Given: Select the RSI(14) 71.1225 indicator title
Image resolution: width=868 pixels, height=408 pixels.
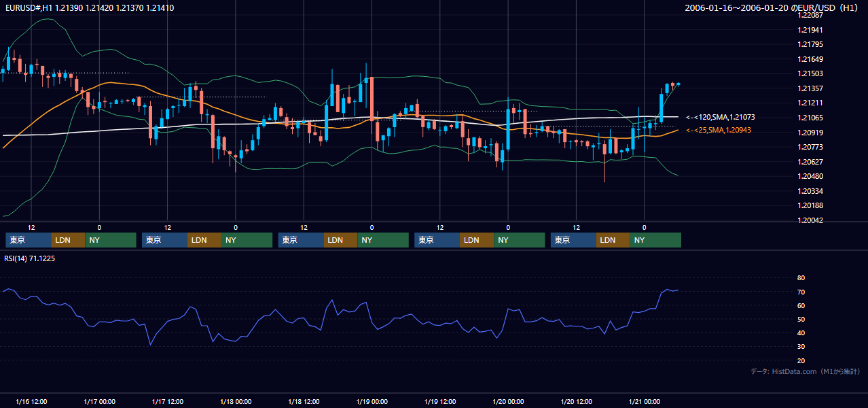Looking at the screenshot, I should click(x=30, y=258).
